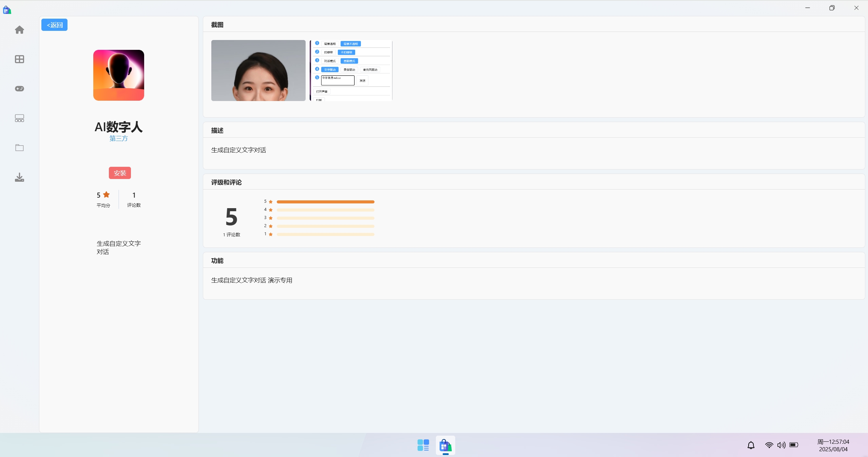Open notifications bell in system tray
Image resolution: width=868 pixels, height=457 pixels.
(x=751, y=445)
